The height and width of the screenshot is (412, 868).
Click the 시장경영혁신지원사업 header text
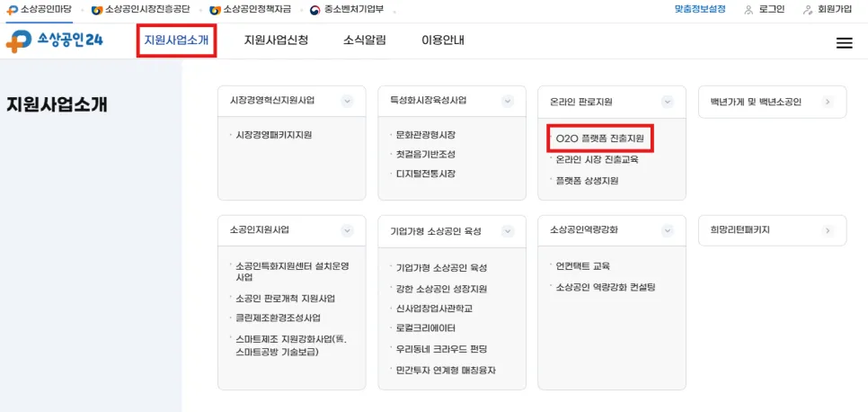pos(272,101)
